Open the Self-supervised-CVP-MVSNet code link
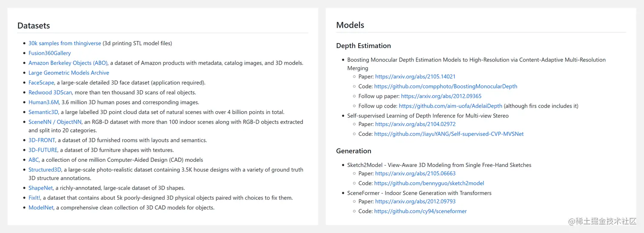Viewport: 644px width, 233px height. click(x=449, y=134)
